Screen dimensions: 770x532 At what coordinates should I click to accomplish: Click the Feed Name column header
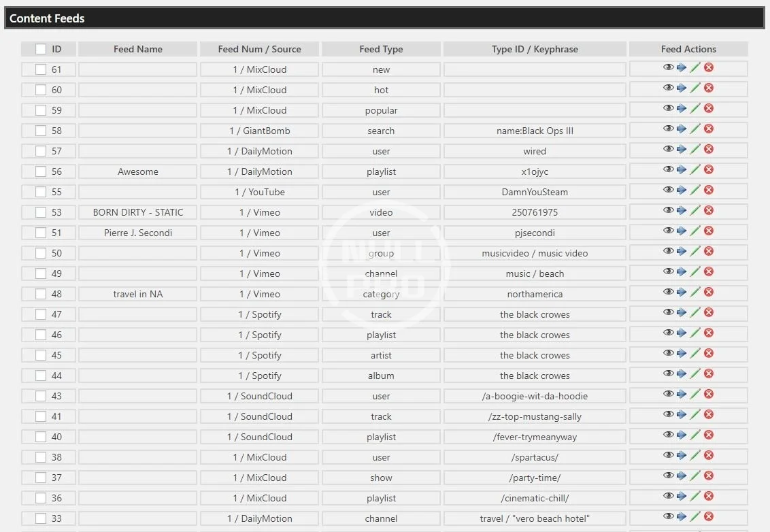click(x=137, y=49)
